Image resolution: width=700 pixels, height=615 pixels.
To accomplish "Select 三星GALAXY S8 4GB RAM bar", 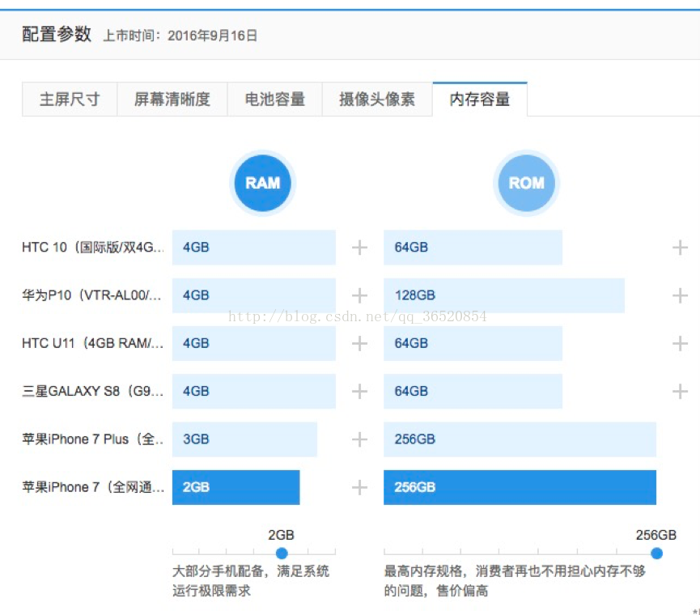I will pos(254,392).
